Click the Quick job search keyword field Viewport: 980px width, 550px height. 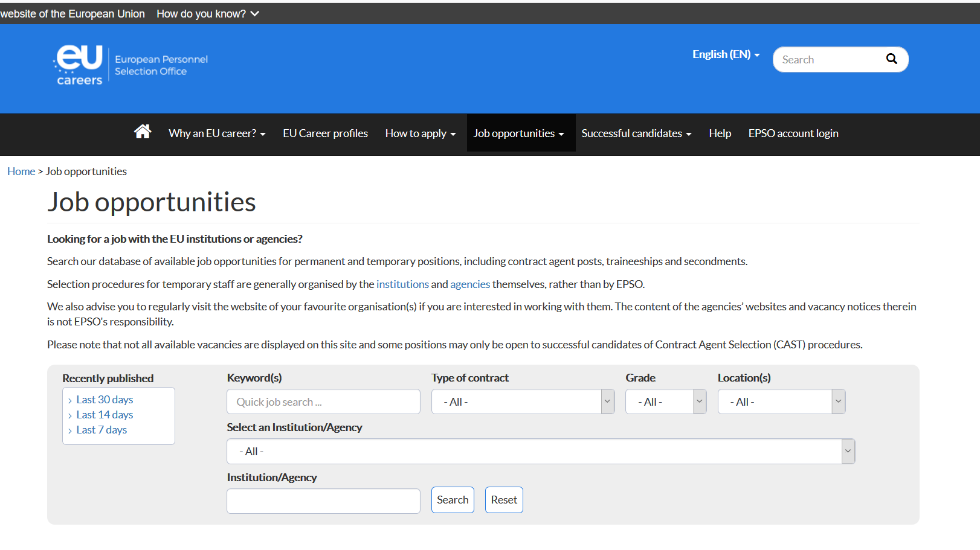(x=323, y=401)
